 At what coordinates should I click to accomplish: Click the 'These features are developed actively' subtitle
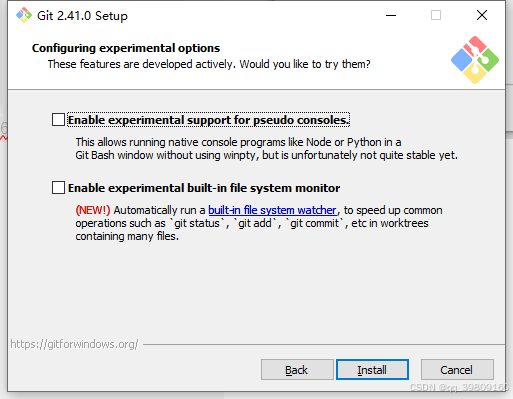(x=209, y=64)
